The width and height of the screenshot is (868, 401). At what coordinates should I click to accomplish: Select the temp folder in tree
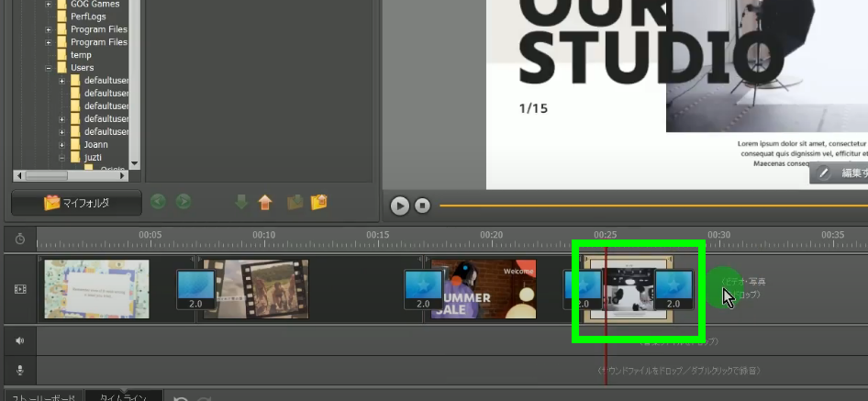[81, 55]
